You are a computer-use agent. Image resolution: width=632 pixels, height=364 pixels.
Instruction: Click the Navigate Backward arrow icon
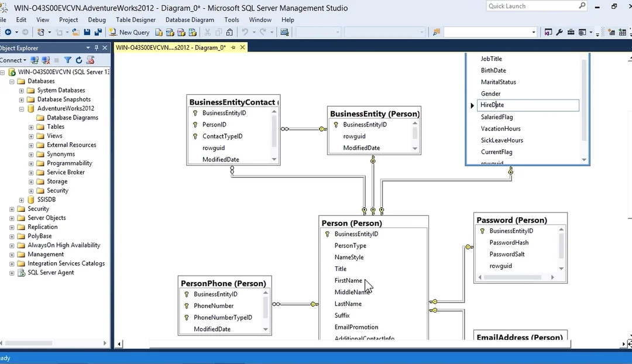(8, 32)
